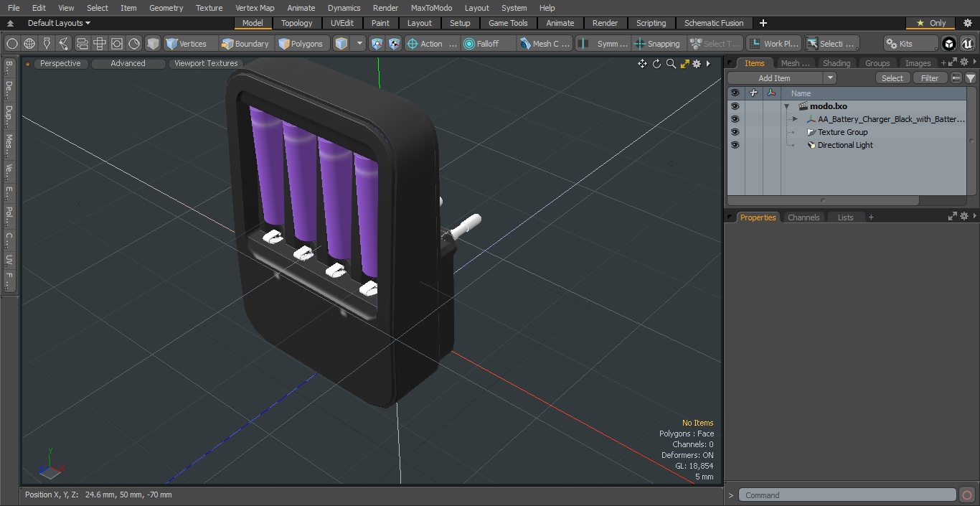The height and width of the screenshot is (506, 980).
Task: Switch to the UVEdit layout tab
Action: [x=342, y=23]
